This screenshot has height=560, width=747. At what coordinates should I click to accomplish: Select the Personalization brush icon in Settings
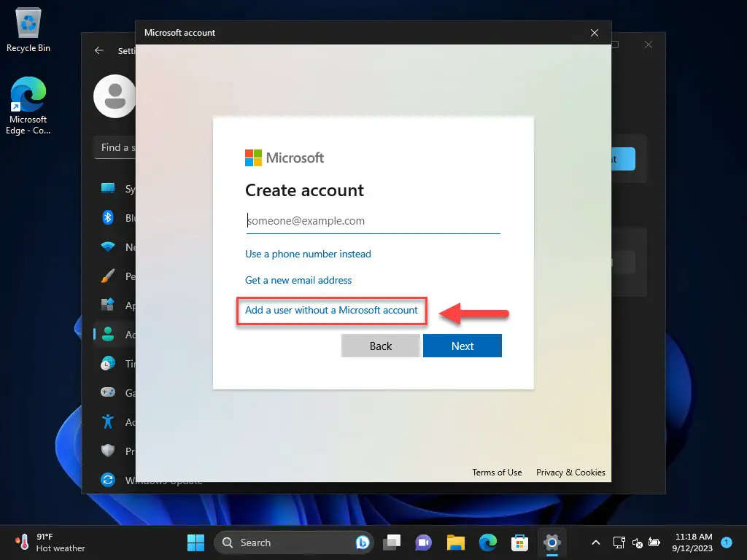tap(108, 276)
